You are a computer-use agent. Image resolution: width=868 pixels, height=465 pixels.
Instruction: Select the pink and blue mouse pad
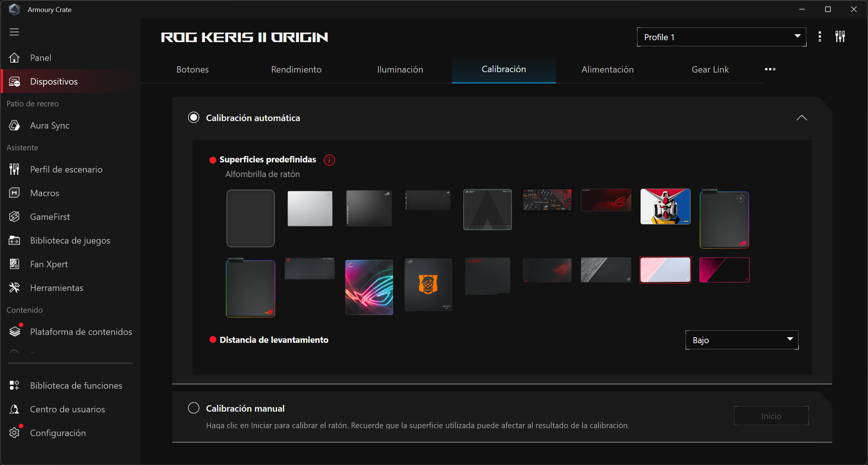point(665,270)
